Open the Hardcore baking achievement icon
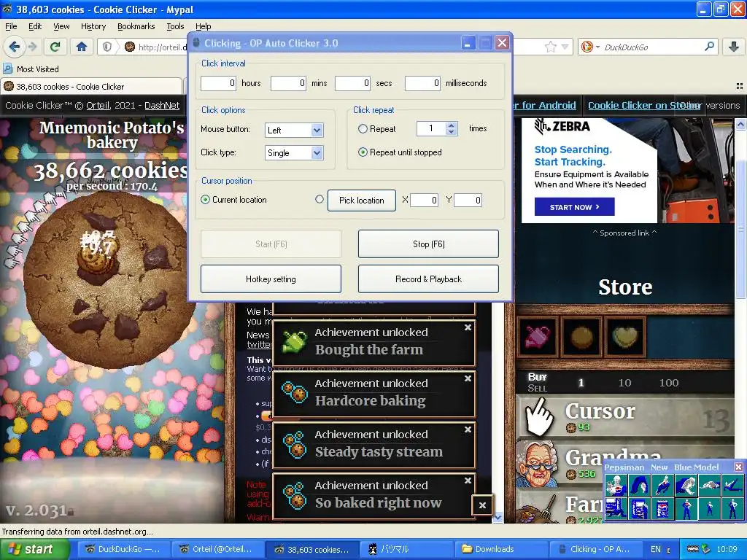Screen dimensions: 747x560 [295, 392]
